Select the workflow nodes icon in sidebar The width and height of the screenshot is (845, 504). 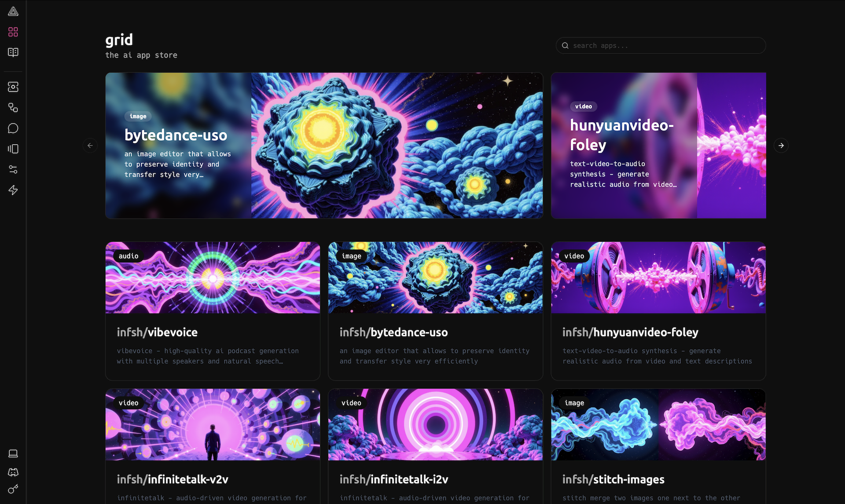[13, 107]
